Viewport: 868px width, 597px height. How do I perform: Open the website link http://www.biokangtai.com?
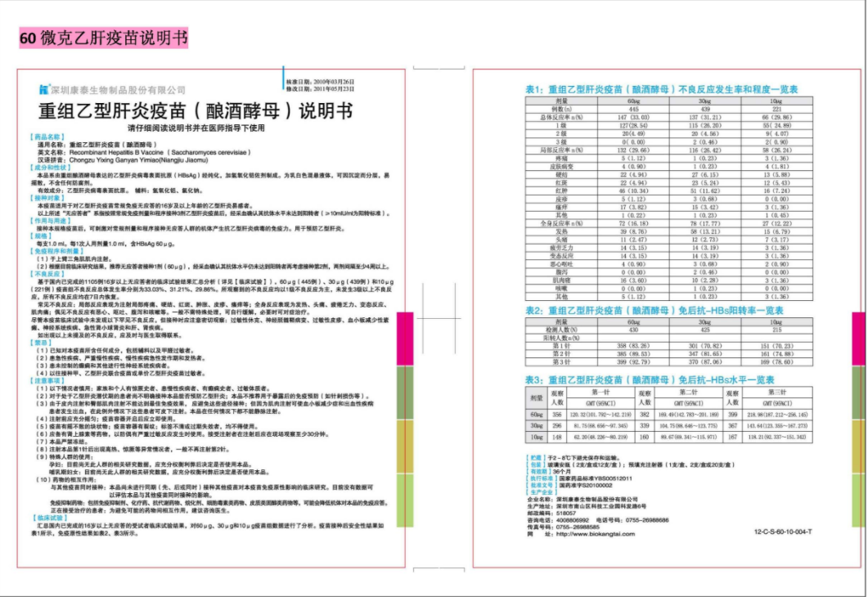tap(595, 535)
